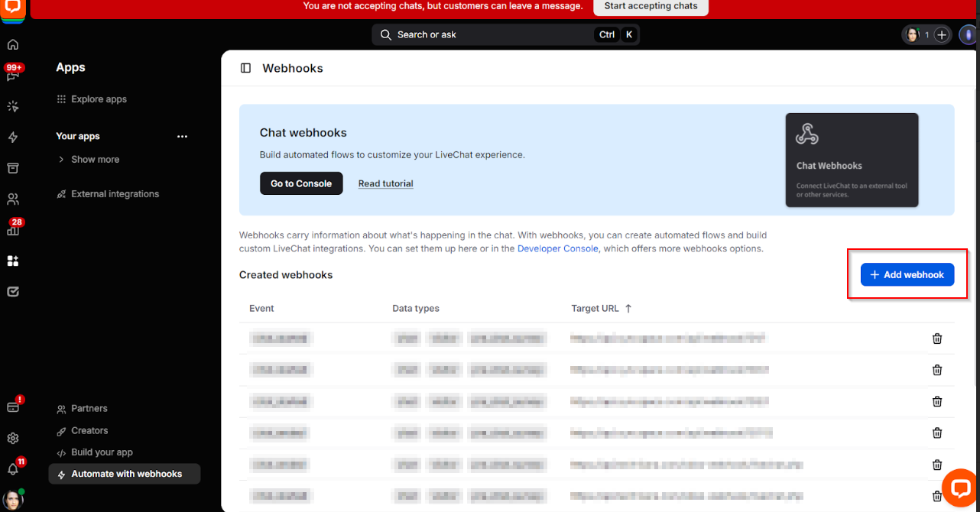Click the Target URL column header
Viewport: 980px width, 512px height.
click(x=595, y=309)
